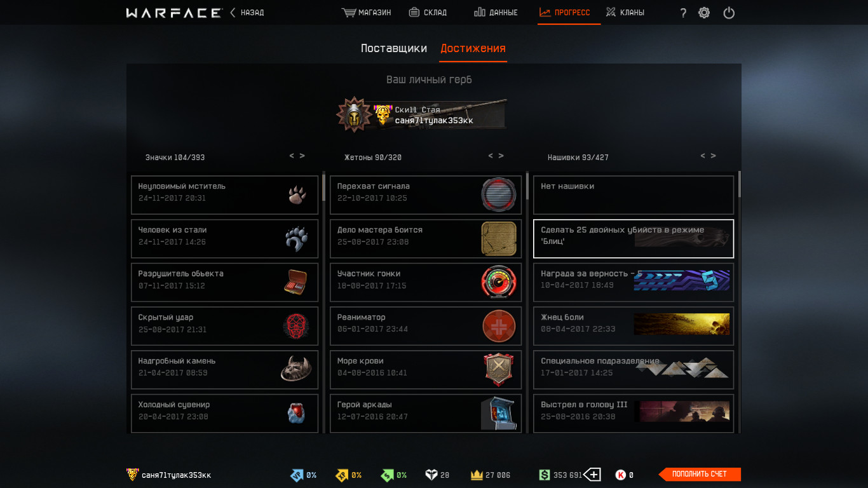The height and width of the screenshot is (488, 868).
Task: Select the Жнец боли stripe
Action: click(x=634, y=326)
